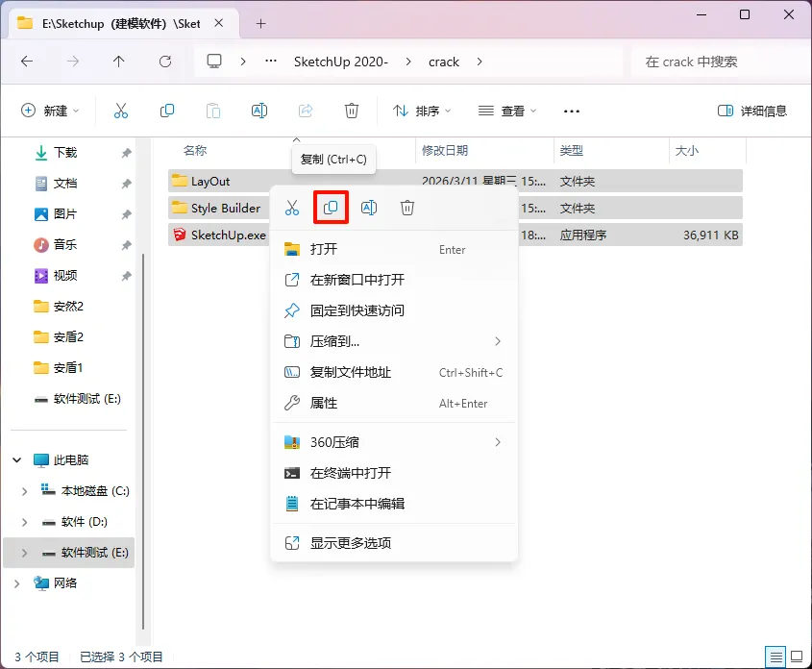812x669 pixels.
Task: Choose 固定到快速访问
Action: pos(394,310)
